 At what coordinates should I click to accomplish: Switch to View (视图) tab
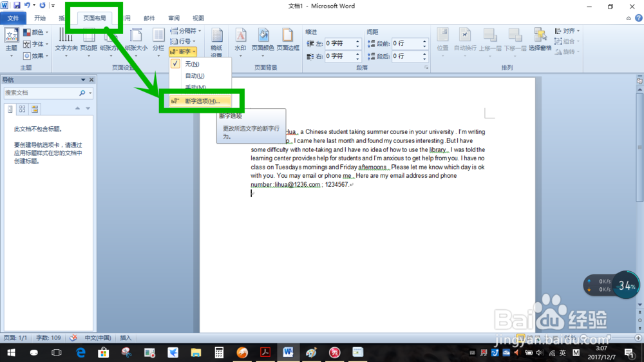(x=198, y=18)
